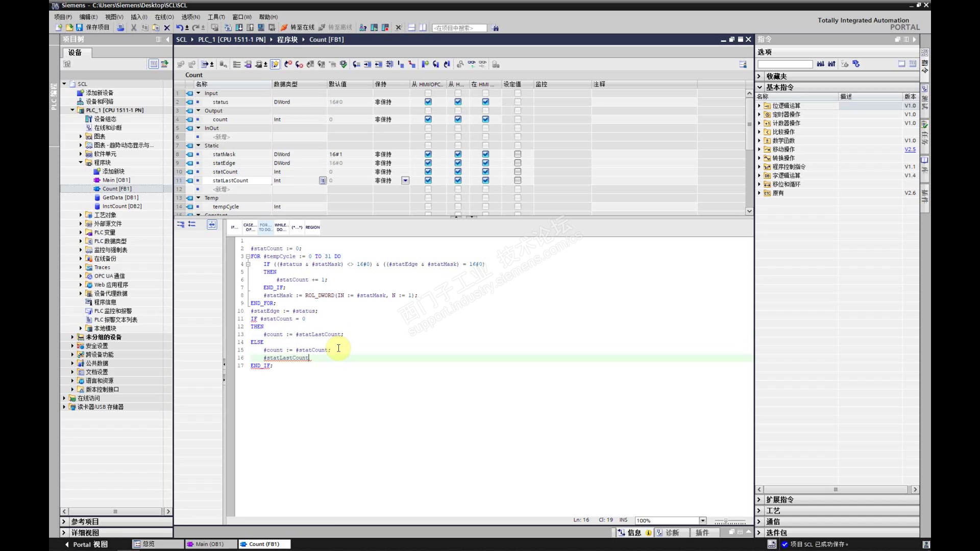
Task: Open the 在线(O) menu
Action: 164,17
